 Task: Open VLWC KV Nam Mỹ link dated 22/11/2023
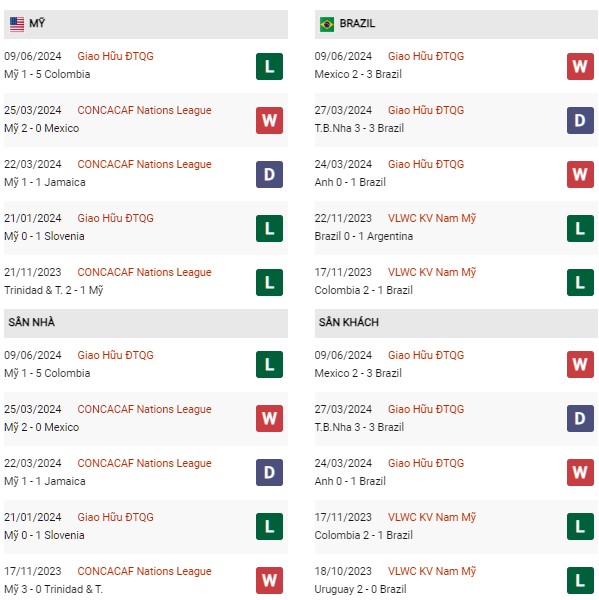[432, 218]
